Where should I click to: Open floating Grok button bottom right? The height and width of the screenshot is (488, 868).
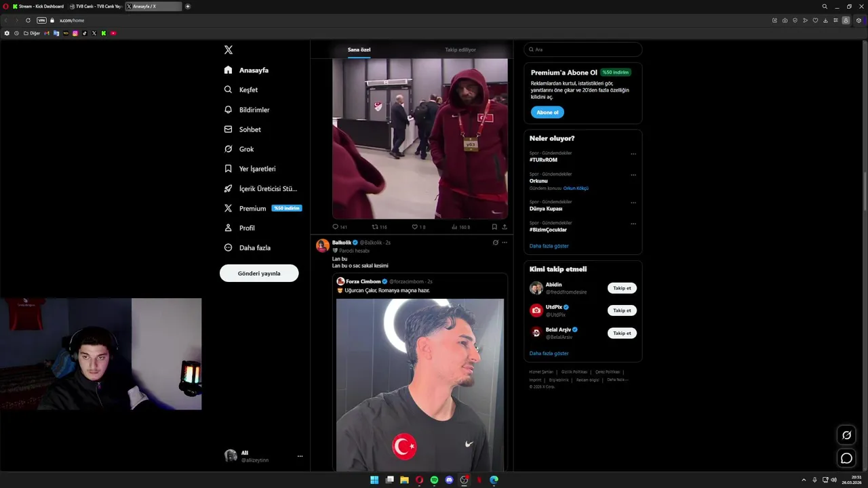846,435
